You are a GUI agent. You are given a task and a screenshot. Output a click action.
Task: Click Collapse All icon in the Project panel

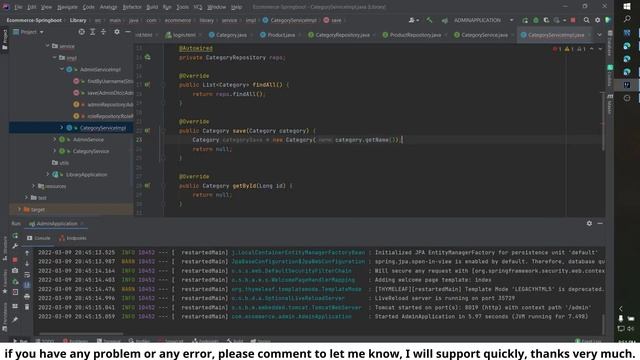(103, 32)
